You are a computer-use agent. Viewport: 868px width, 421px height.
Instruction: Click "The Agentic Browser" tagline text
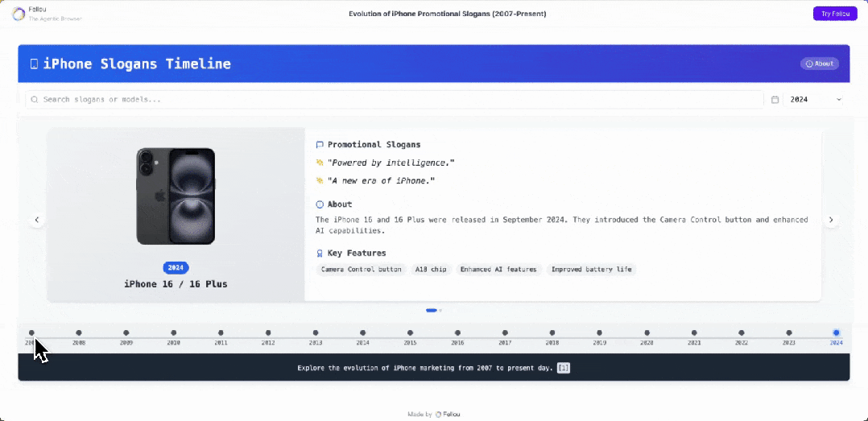click(55, 19)
